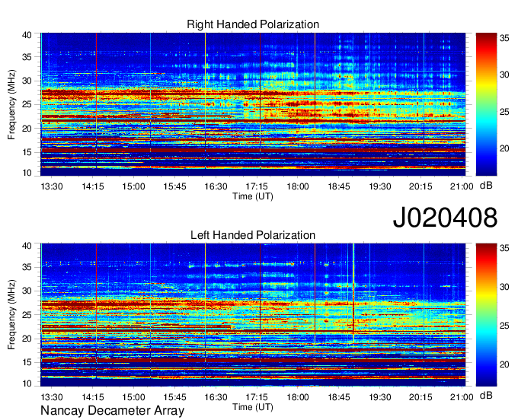Click the 17:15 time tick on the top plot
This screenshot has width=518, height=420.
click(x=257, y=186)
